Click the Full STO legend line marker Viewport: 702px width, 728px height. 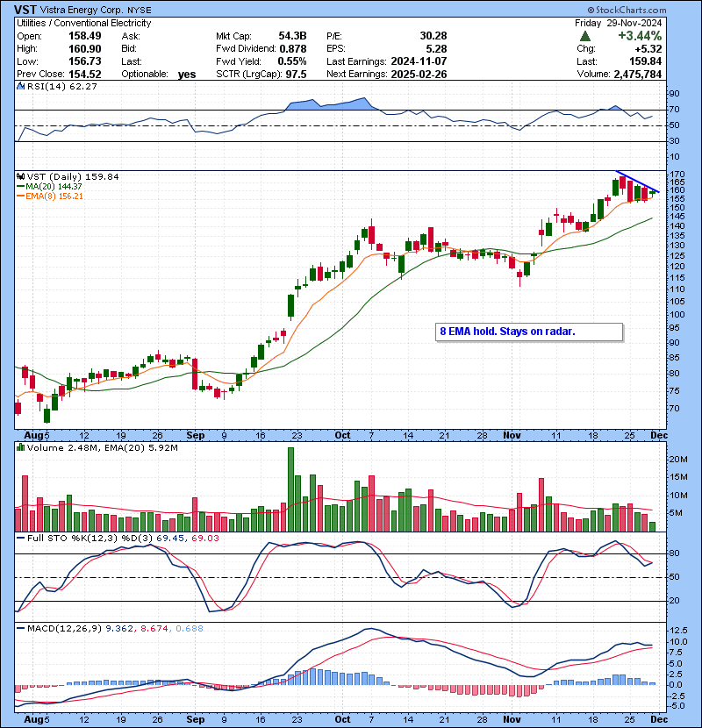(20, 539)
